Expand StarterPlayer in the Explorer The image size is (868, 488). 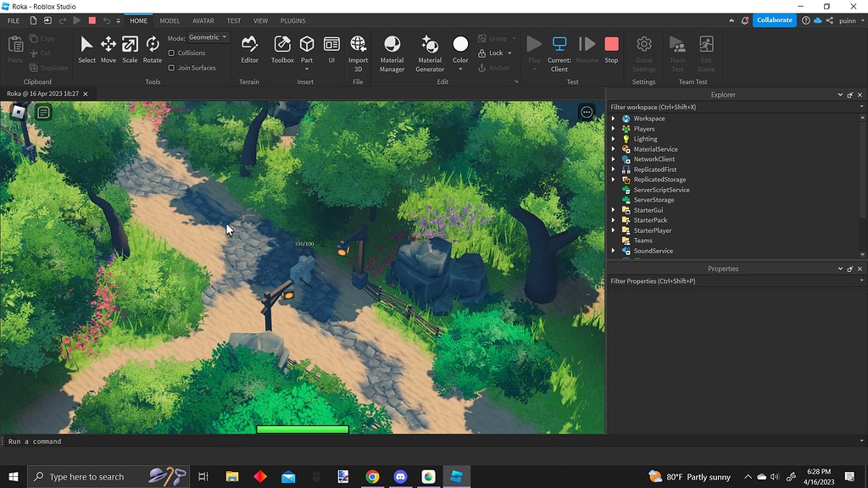pos(615,230)
